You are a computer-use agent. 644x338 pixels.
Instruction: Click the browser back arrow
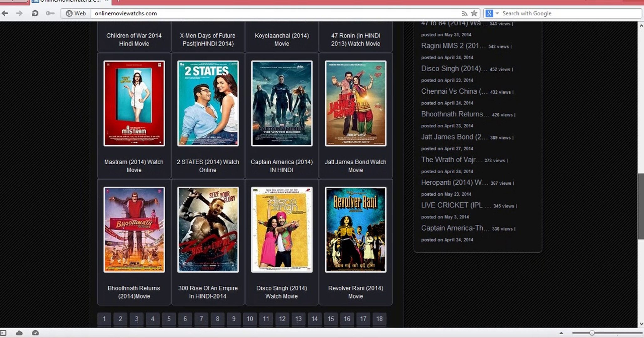5,13
